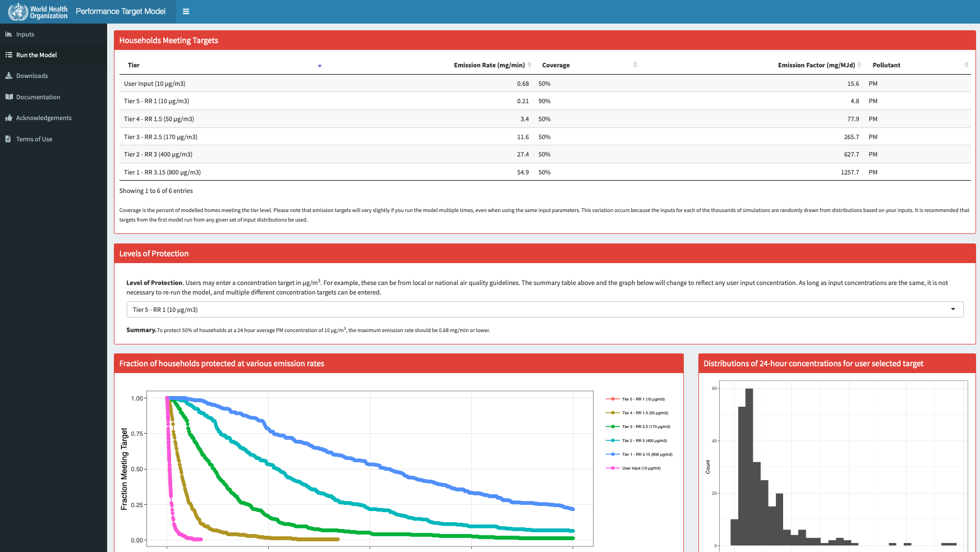This screenshot has height=552, width=980.
Task: Sort by Coverage column arrows
Action: click(x=635, y=65)
